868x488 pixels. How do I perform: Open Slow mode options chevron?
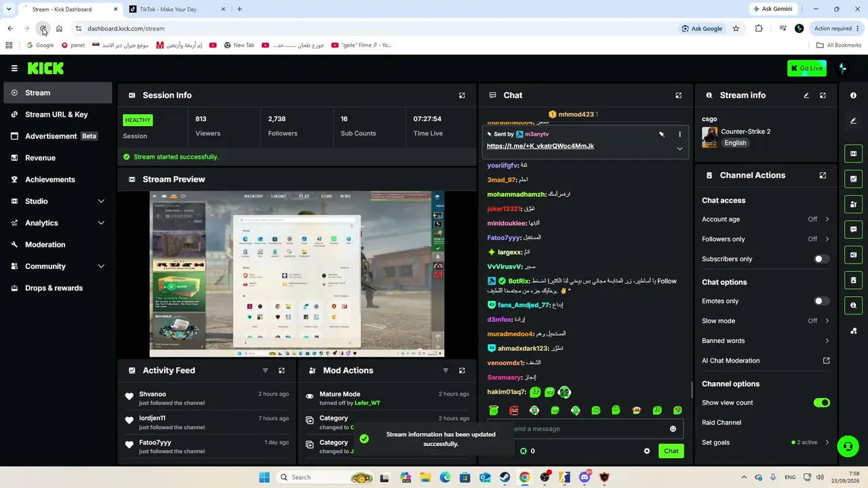827,321
